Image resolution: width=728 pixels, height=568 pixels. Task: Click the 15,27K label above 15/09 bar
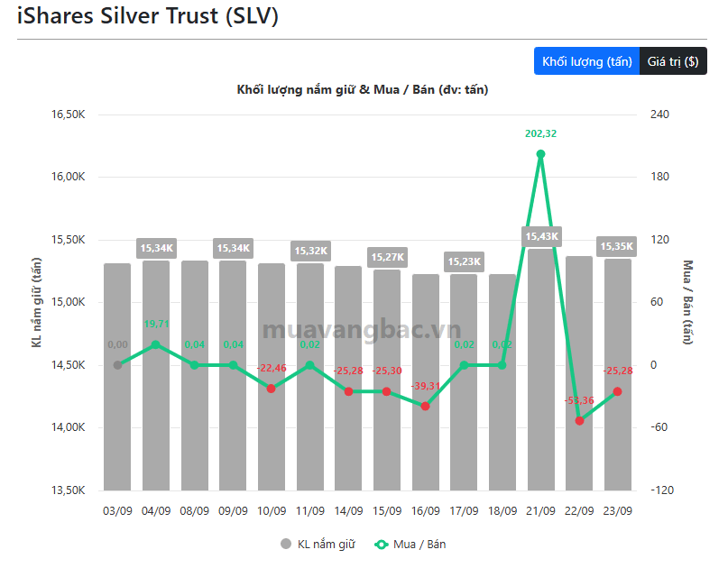pos(388,257)
